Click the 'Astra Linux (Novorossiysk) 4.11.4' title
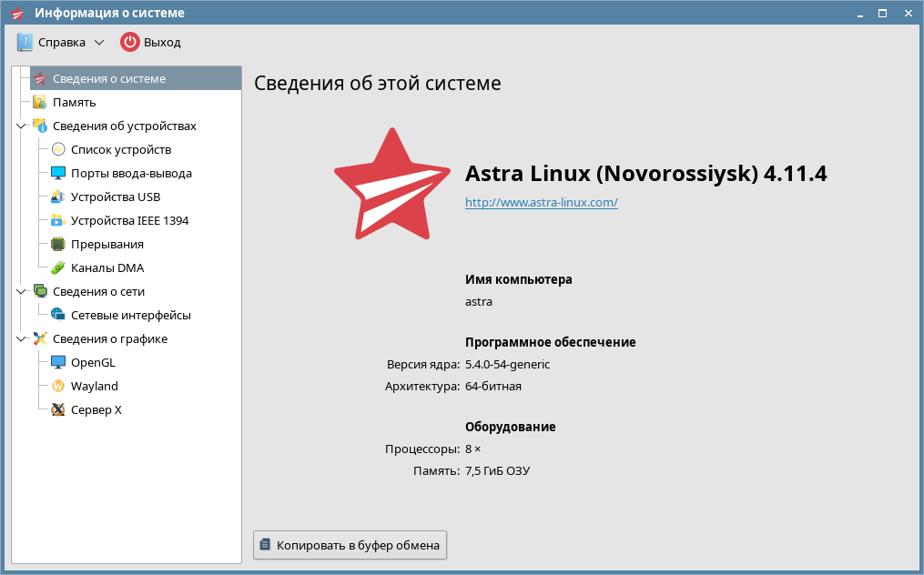Screen dimensions: 924x575 pos(645,174)
